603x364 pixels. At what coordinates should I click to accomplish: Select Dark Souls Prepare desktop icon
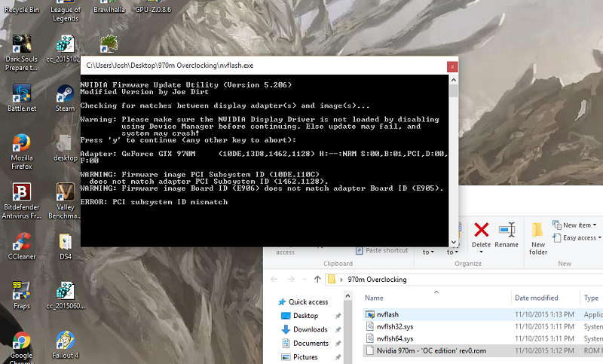(22, 53)
